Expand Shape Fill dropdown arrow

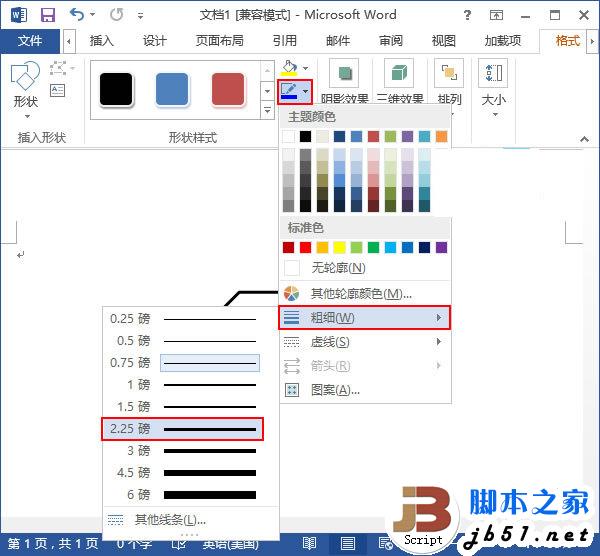click(305, 68)
